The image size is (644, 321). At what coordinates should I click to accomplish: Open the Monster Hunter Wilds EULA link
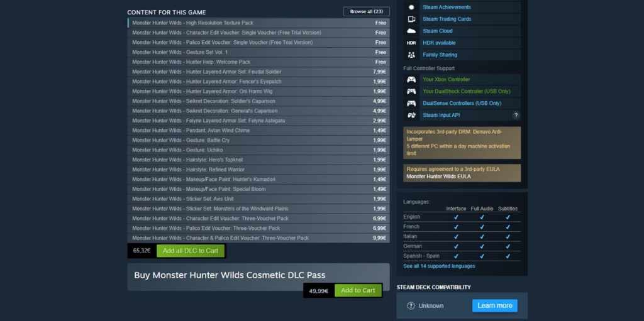point(438,177)
